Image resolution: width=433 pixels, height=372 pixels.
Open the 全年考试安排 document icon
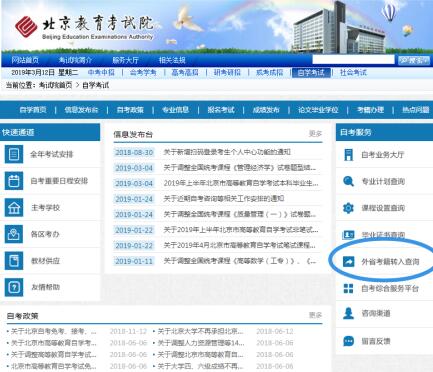click(14, 154)
